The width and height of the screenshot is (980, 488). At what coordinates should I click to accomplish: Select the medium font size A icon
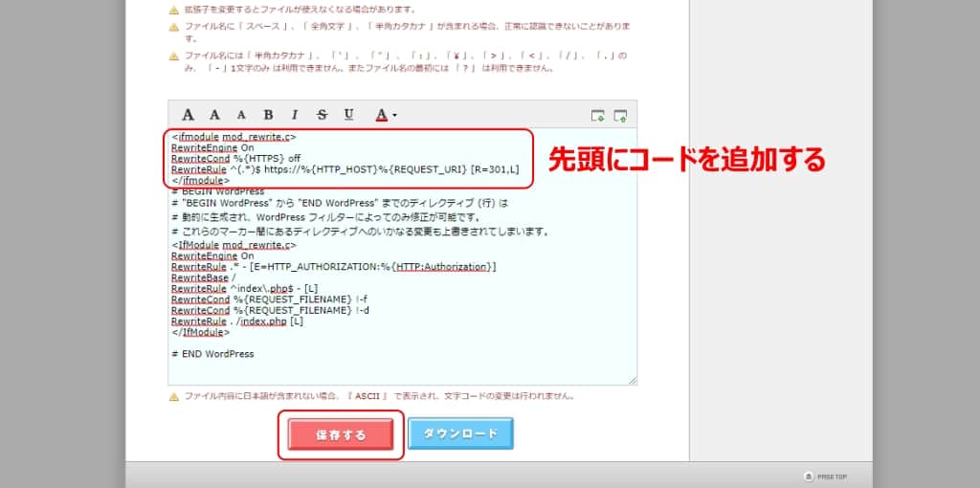tap(214, 115)
